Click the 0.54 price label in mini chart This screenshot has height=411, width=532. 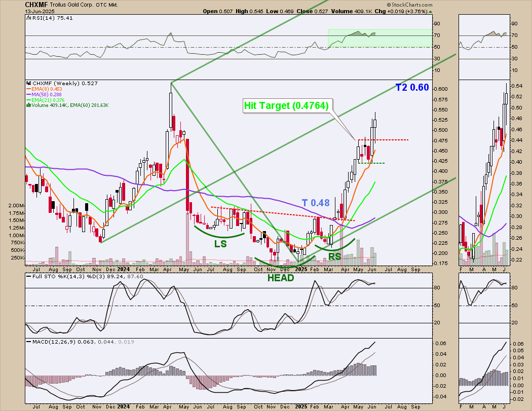[x=517, y=86]
